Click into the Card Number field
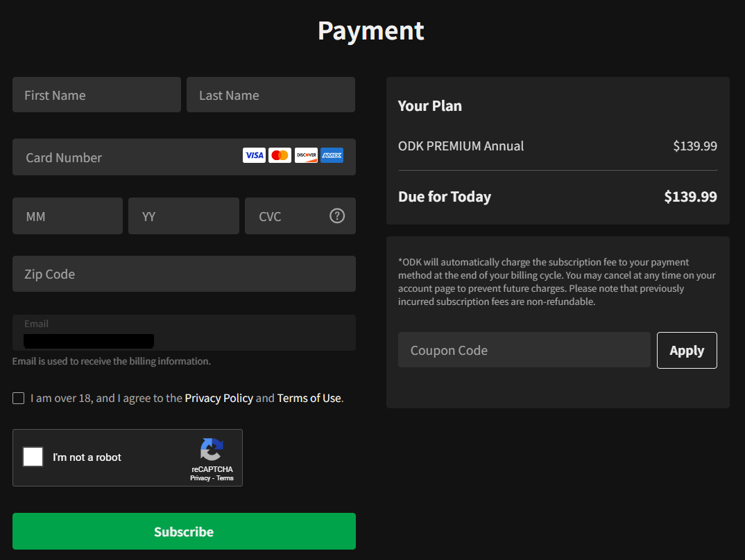 (184, 157)
